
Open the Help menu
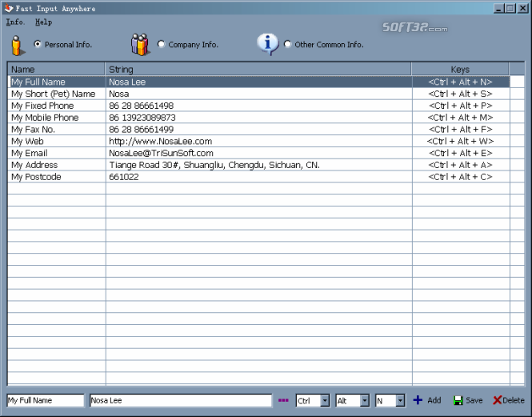(43, 22)
